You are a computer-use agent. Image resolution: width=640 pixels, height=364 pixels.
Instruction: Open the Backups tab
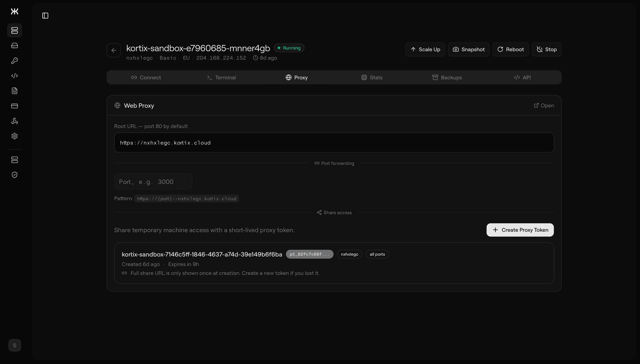(x=447, y=77)
